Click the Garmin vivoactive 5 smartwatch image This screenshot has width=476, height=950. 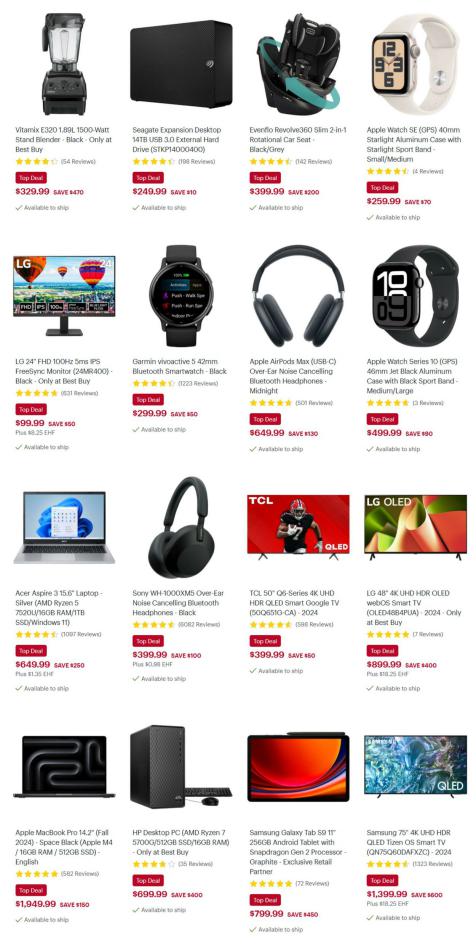click(x=180, y=296)
